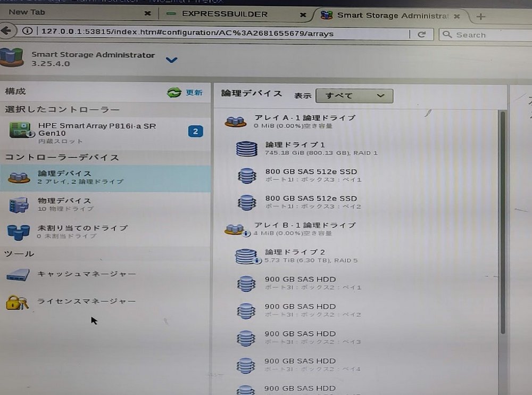
Task: Open 物理デバイス sidebar entry
Action: tap(105, 205)
